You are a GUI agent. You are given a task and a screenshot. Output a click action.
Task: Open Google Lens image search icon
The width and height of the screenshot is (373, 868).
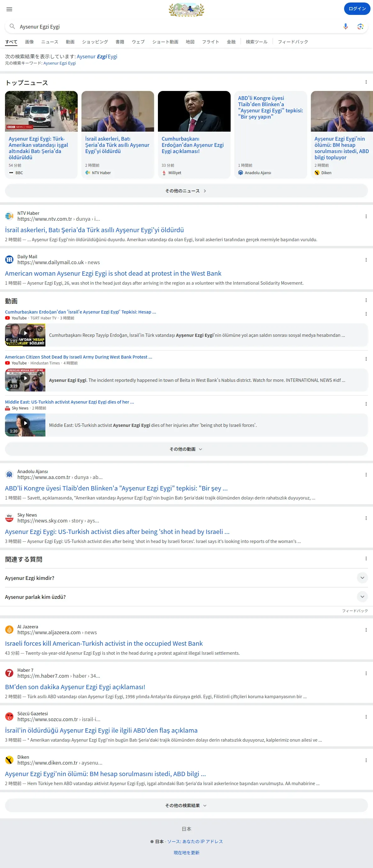(360, 26)
